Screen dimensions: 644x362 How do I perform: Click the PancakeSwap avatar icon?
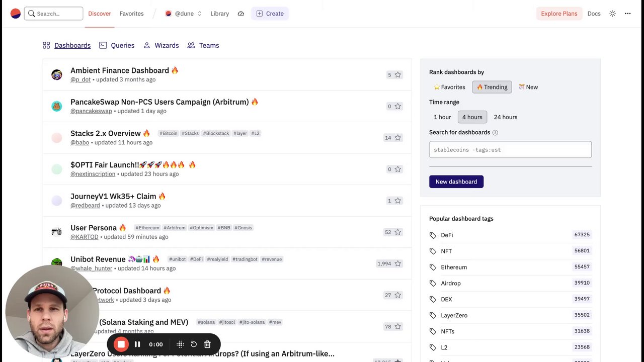pos(57,106)
